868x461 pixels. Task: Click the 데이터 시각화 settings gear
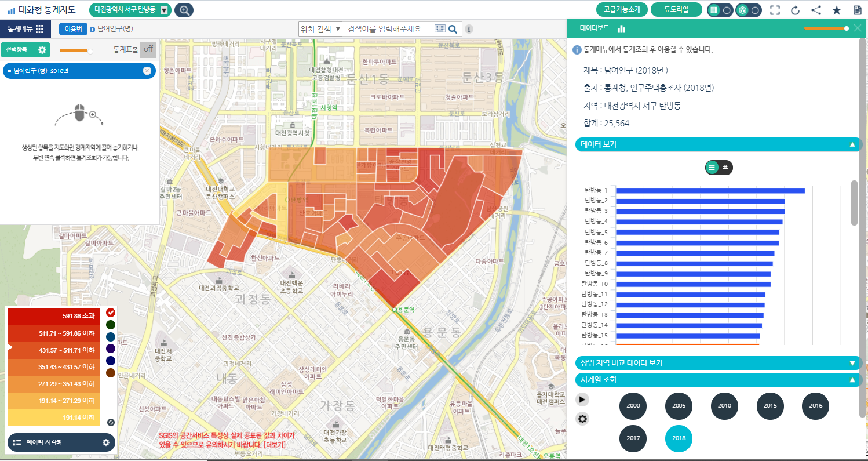tap(106, 442)
